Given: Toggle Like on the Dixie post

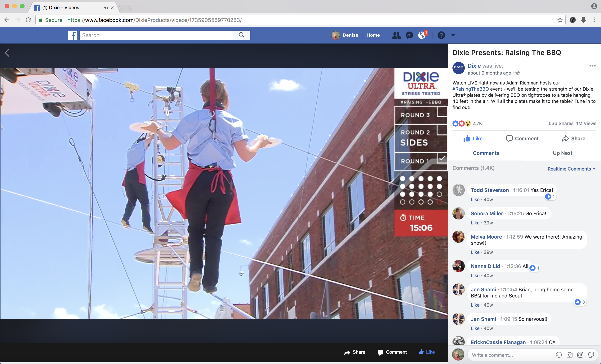Looking at the screenshot, I should [473, 138].
